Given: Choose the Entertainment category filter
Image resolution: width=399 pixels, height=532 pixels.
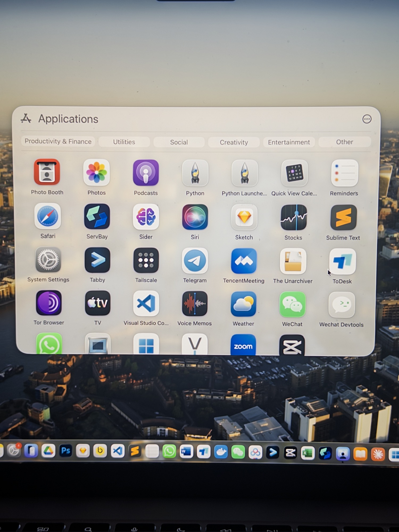Looking at the screenshot, I should [289, 142].
